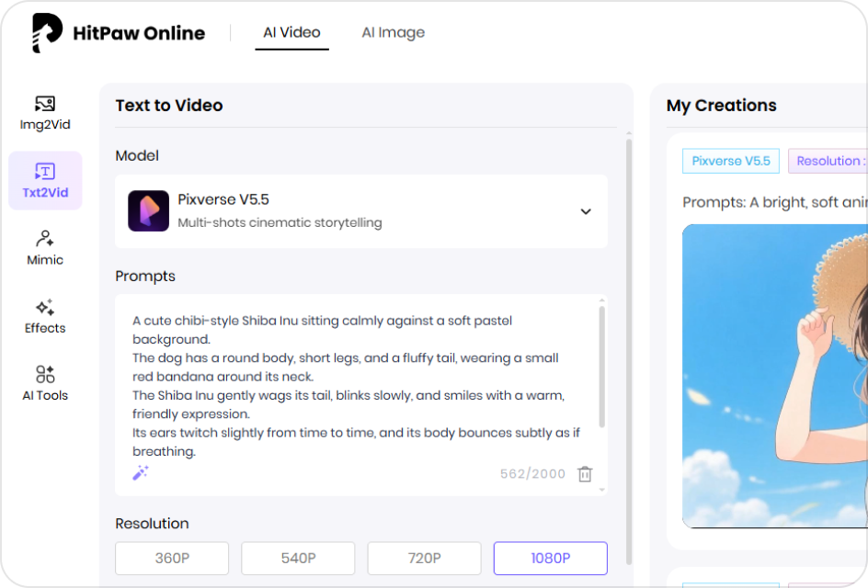The width and height of the screenshot is (868, 588).
Task: Clear the prompt with the trash icon
Action: pyautogui.click(x=585, y=472)
